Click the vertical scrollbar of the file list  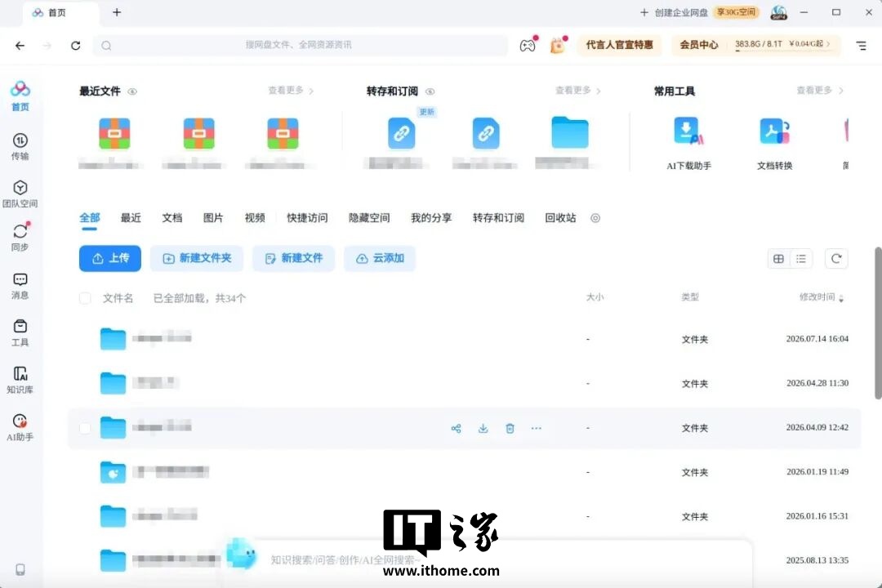point(877,323)
